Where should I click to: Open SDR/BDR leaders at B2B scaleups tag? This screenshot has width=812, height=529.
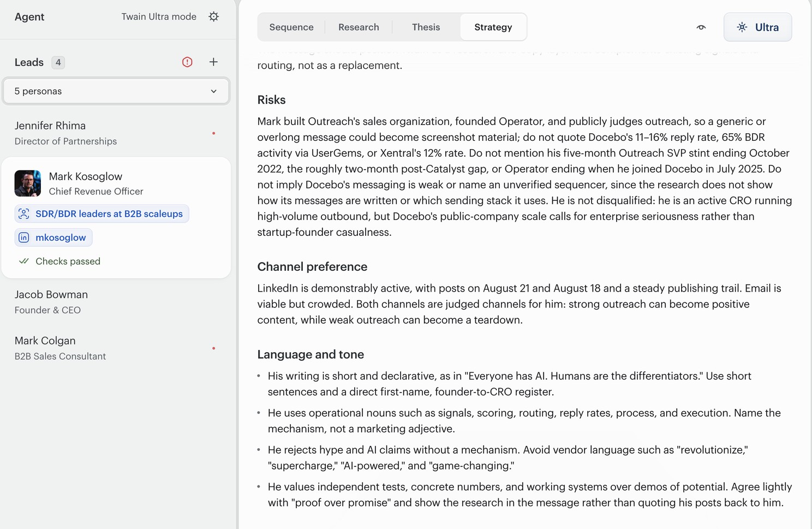coord(102,214)
